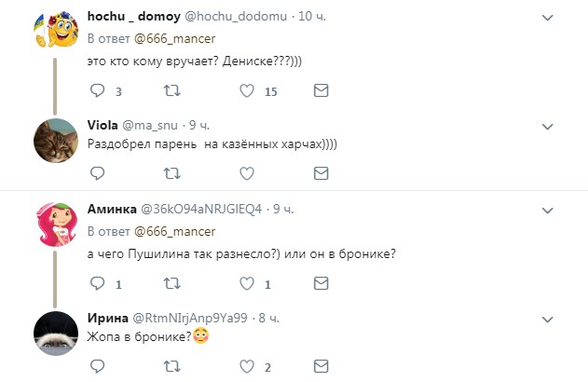The image size is (588, 382).
Task: Like Аминка's tweet about Пушилина
Action: click(247, 283)
